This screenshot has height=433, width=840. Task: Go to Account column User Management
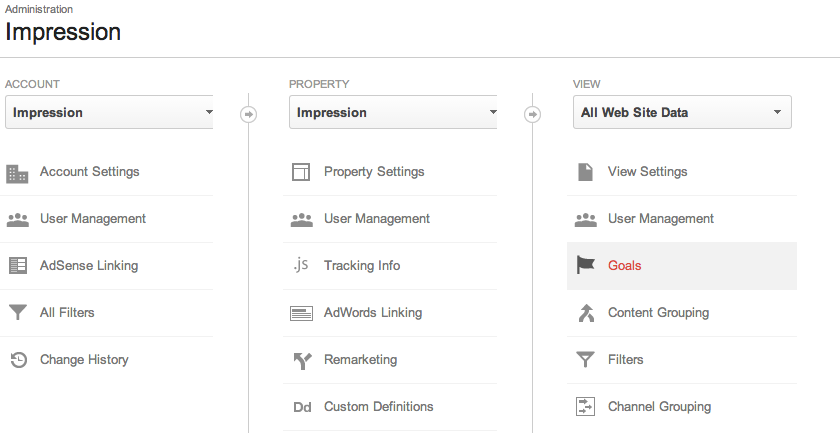[x=92, y=219]
